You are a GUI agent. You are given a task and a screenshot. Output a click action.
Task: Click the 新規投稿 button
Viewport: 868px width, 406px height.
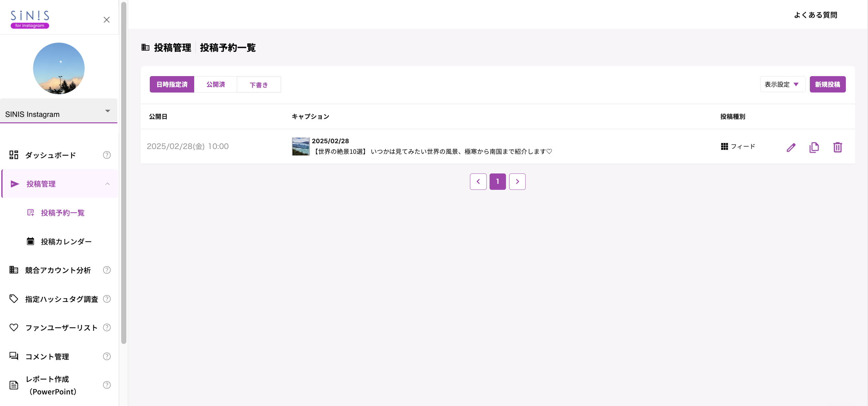click(x=827, y=84)
